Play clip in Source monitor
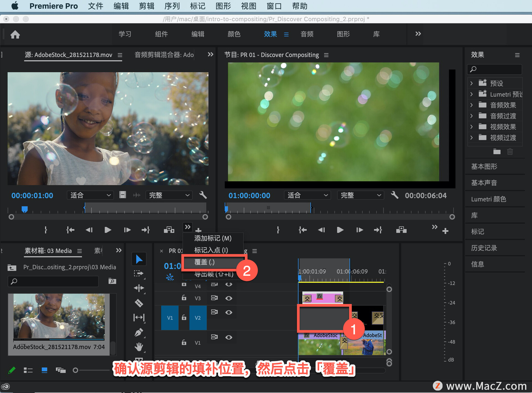Viewport: 532px width, 393px height. [x=108, y=230]
